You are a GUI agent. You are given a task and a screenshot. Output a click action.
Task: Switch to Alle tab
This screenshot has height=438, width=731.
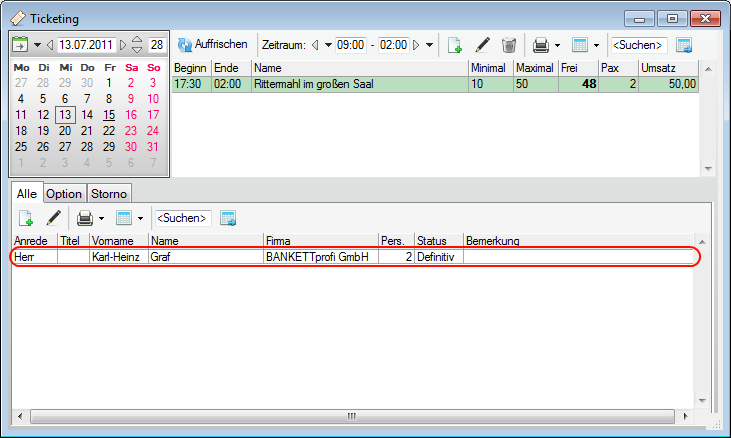[x=27, y=193]
